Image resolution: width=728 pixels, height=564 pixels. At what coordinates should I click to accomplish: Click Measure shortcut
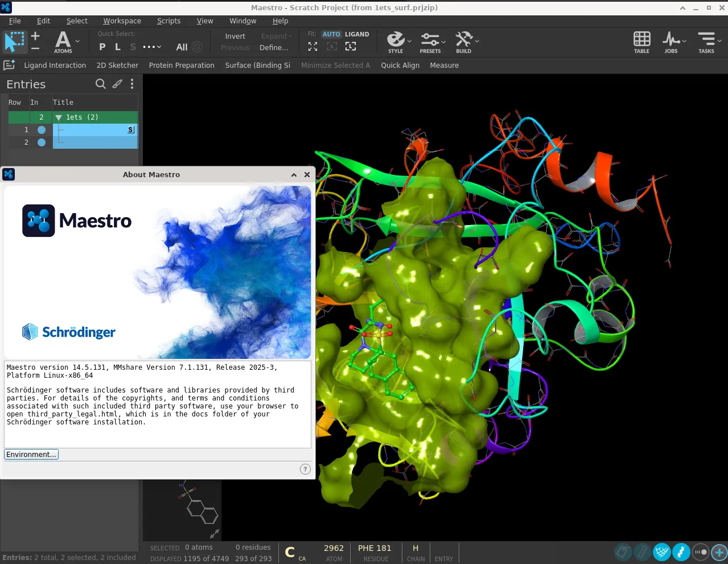click(x=445, y=66)
